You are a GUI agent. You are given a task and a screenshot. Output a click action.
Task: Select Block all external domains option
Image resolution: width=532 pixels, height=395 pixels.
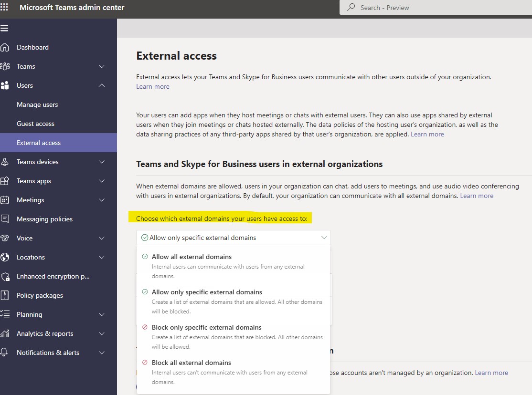click(x=233, y=372)
